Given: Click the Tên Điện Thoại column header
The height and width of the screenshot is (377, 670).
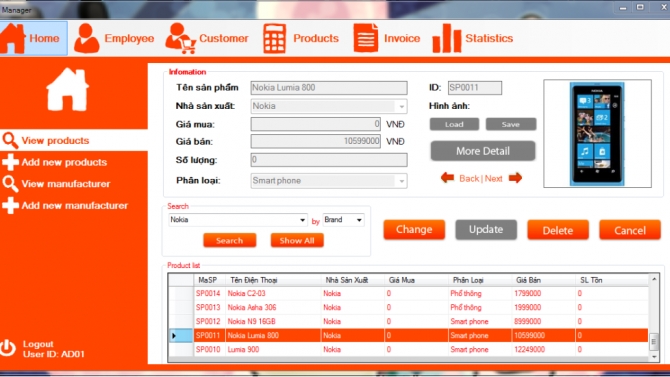Looking at the screenshot, I should pos(273,280).
